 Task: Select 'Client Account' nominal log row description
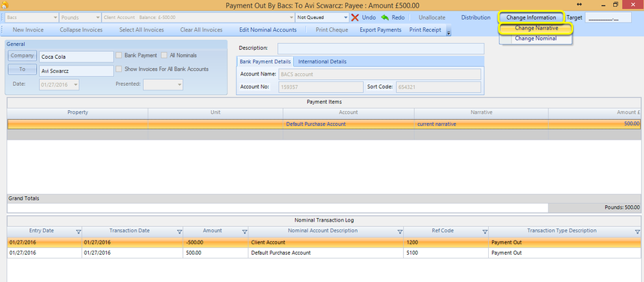tap(326, 243)
